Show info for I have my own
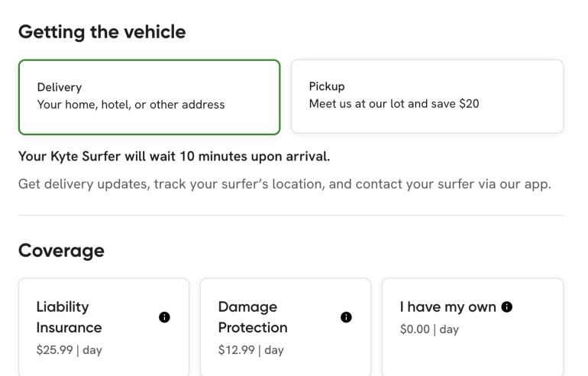 [507, 307]
